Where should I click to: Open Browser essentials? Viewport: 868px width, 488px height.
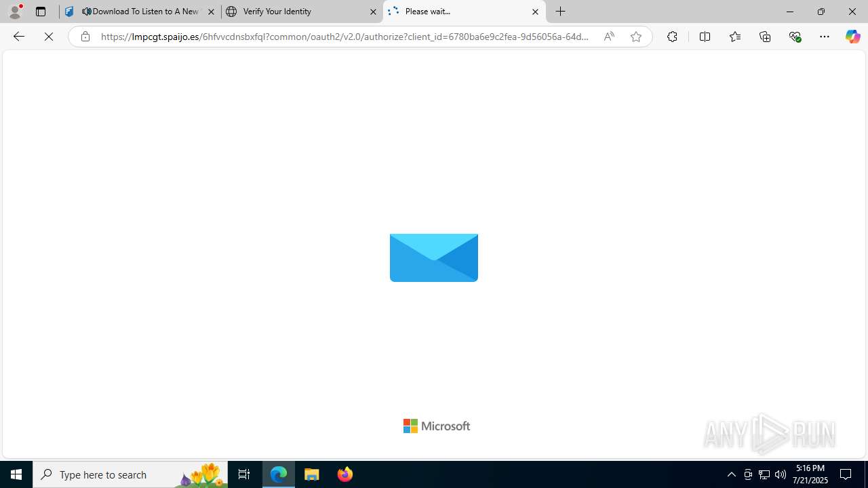click(x=795, y=37)
